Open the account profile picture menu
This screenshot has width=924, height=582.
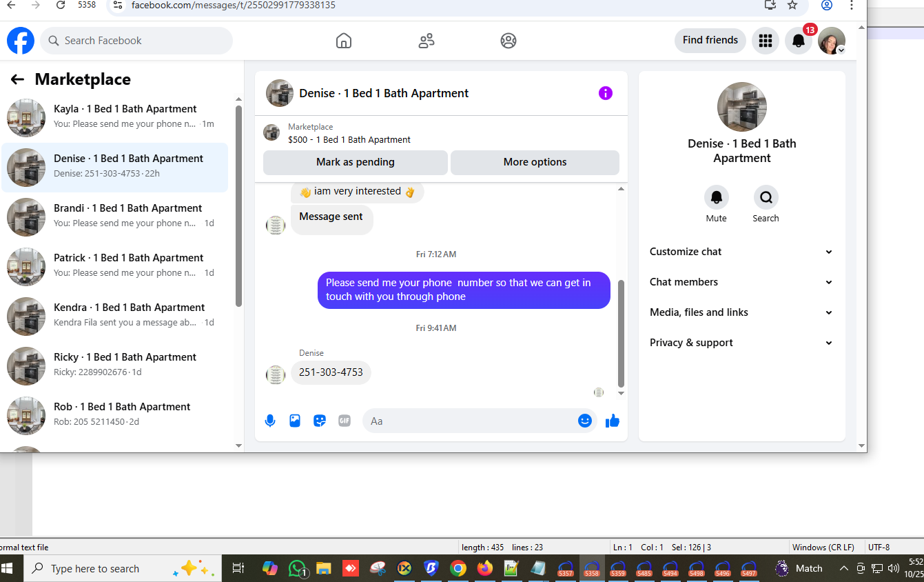tap(832, 41)
